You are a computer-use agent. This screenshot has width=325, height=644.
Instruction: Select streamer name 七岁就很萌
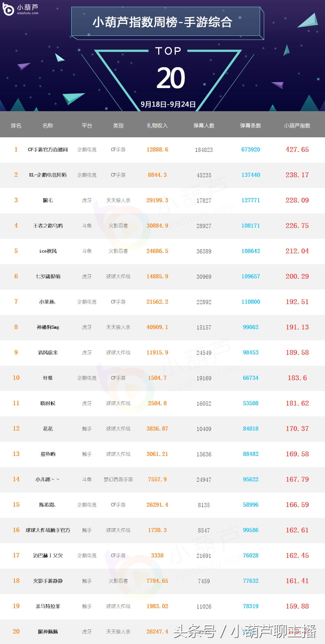point(48,276)
